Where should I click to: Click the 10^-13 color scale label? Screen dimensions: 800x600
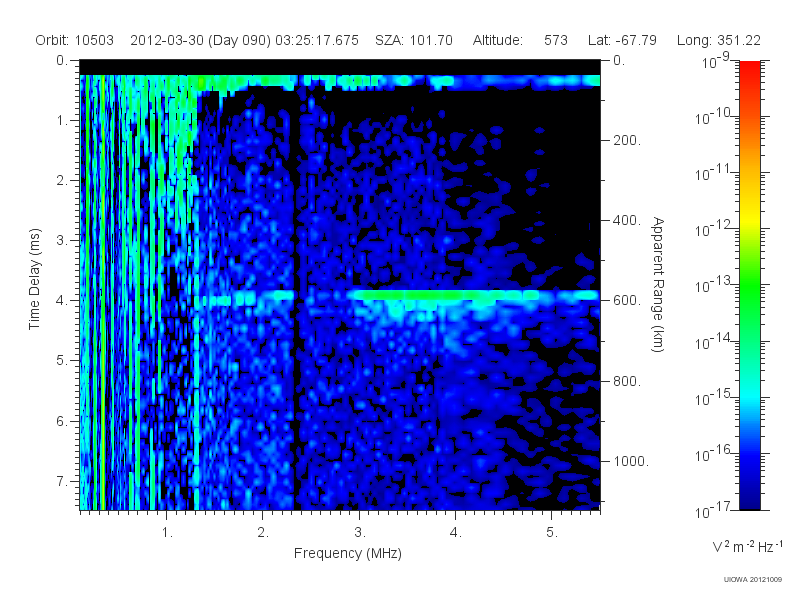[x=714, y=285]
